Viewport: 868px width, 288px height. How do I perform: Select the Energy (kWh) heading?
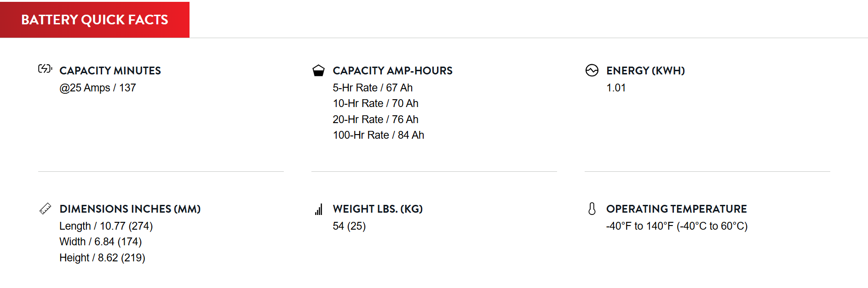coord(645,71)
